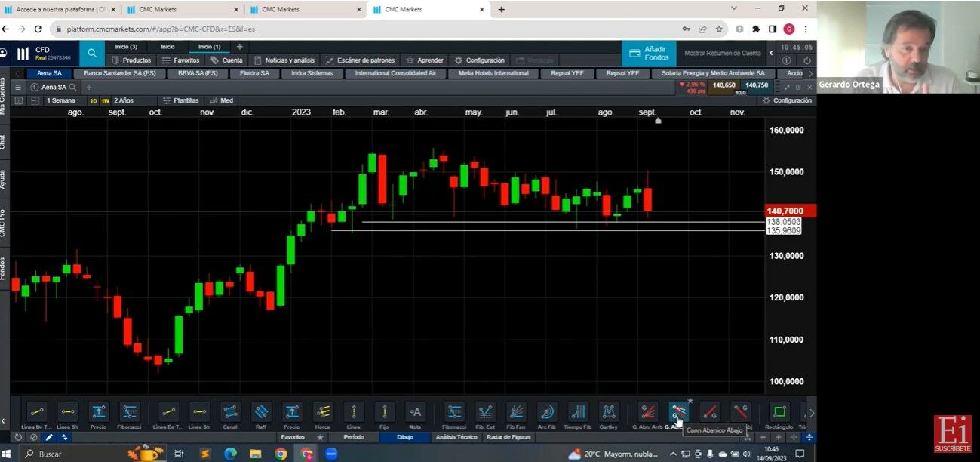The width and height of the screenshot is (980, 462).
Task: Open the Productos menu
Action: [x=131, y=60]
